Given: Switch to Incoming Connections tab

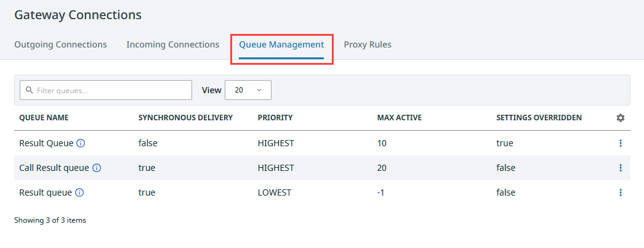Looking at the screenshot, I should coord(173,44).
